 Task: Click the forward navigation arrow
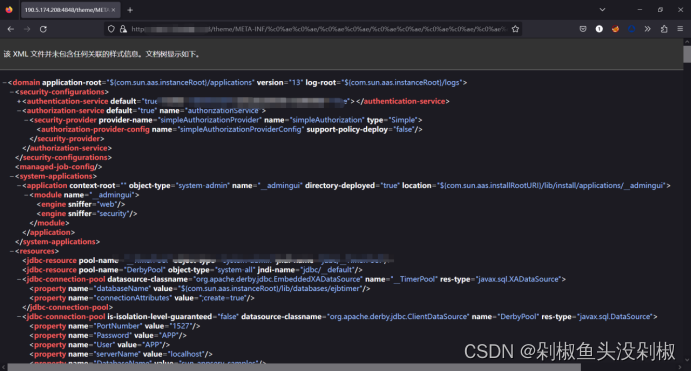click(27, 29)
